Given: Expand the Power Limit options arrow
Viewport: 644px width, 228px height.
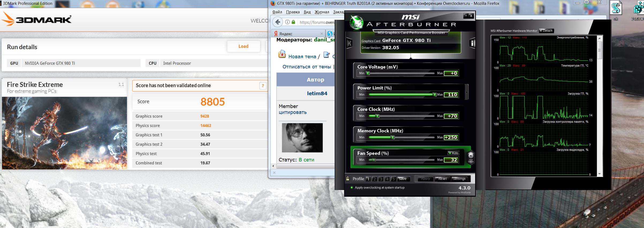Looking at the screenshot, I should [467, 92].
